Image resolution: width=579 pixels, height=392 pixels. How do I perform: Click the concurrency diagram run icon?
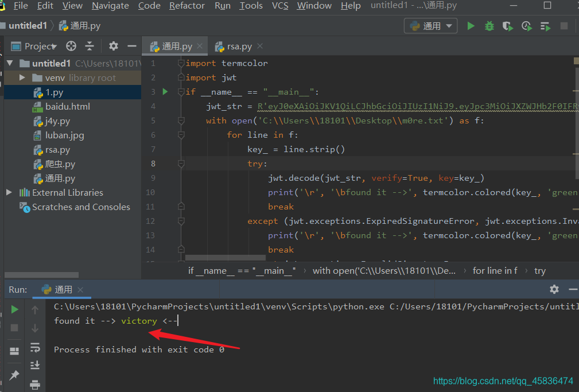point(545,26)
